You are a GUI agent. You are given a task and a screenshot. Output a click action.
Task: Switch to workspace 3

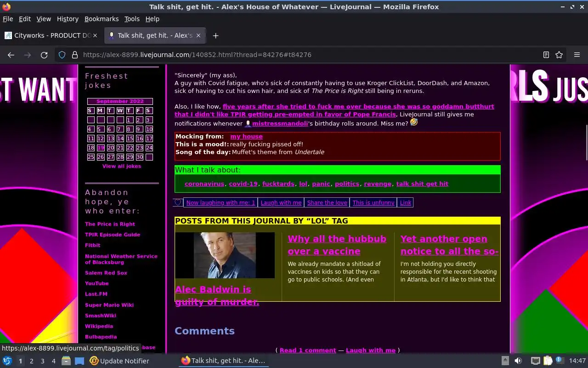coord(43,361)
